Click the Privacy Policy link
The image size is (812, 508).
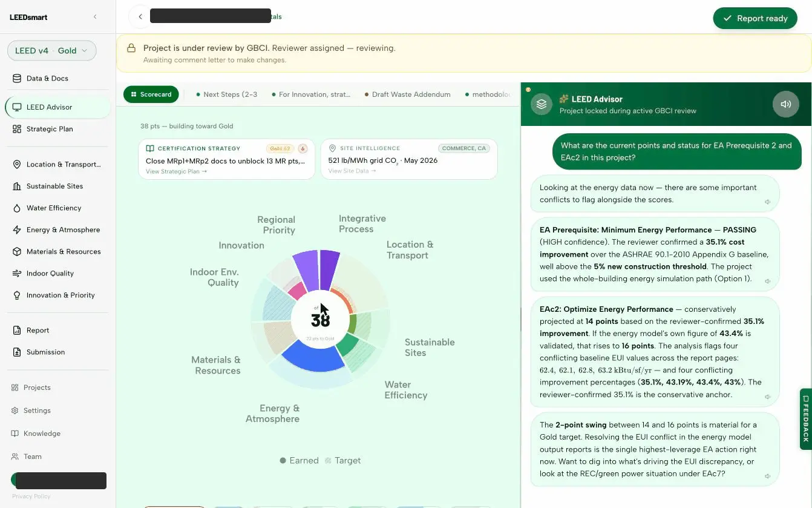[x=31, y=496]
